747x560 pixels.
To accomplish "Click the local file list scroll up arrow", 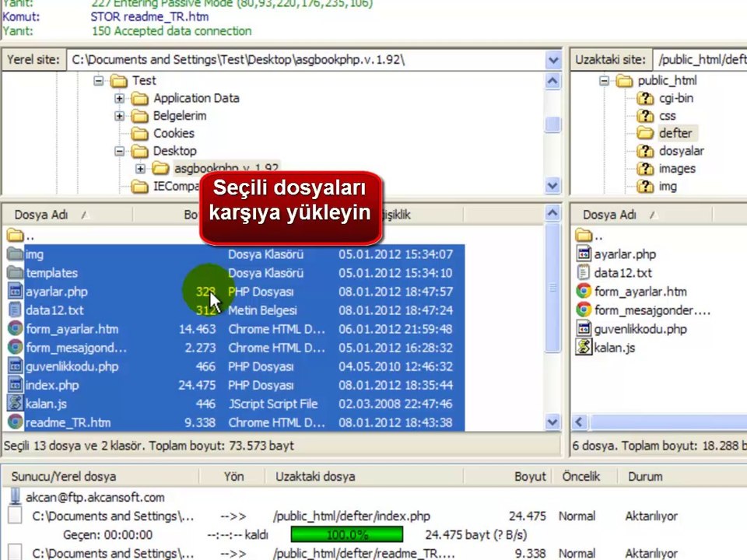I will tap(552, 213).
